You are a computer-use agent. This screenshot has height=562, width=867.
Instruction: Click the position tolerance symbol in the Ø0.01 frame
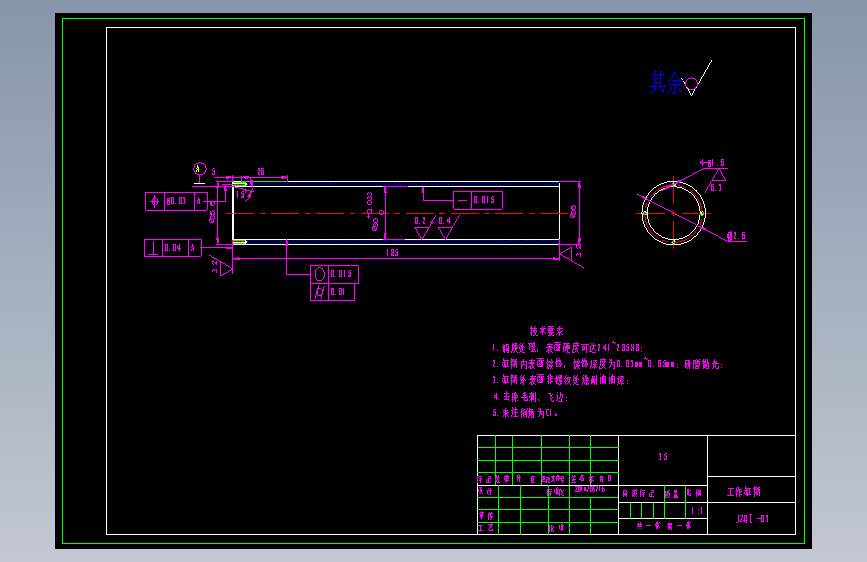(155, 201)
